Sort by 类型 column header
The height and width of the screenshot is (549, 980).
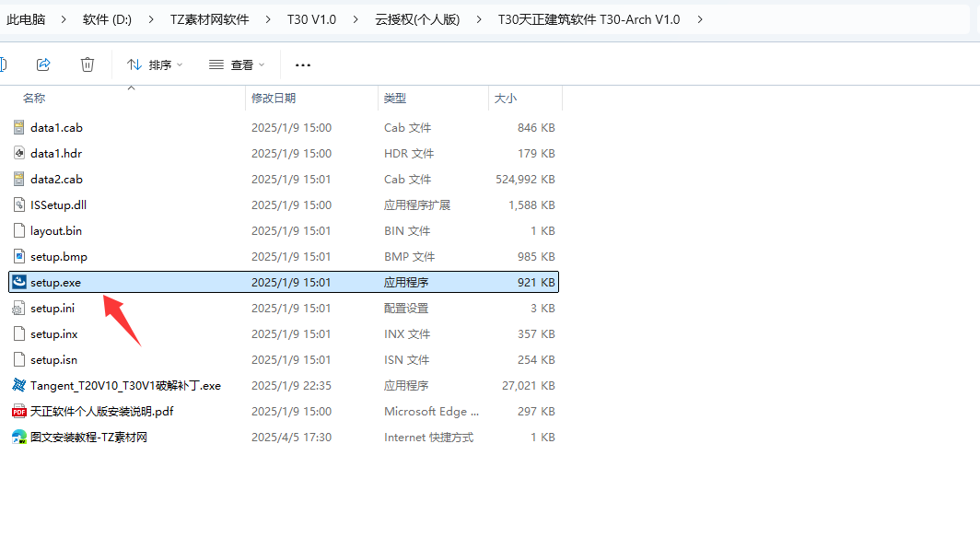pyautogui.click(x=395, y=99)
